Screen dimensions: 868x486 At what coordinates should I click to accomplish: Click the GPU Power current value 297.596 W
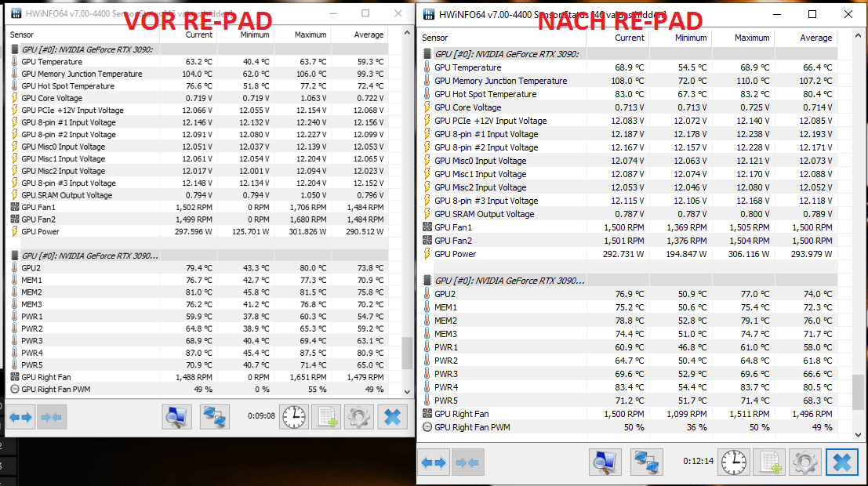pos(193,232)
